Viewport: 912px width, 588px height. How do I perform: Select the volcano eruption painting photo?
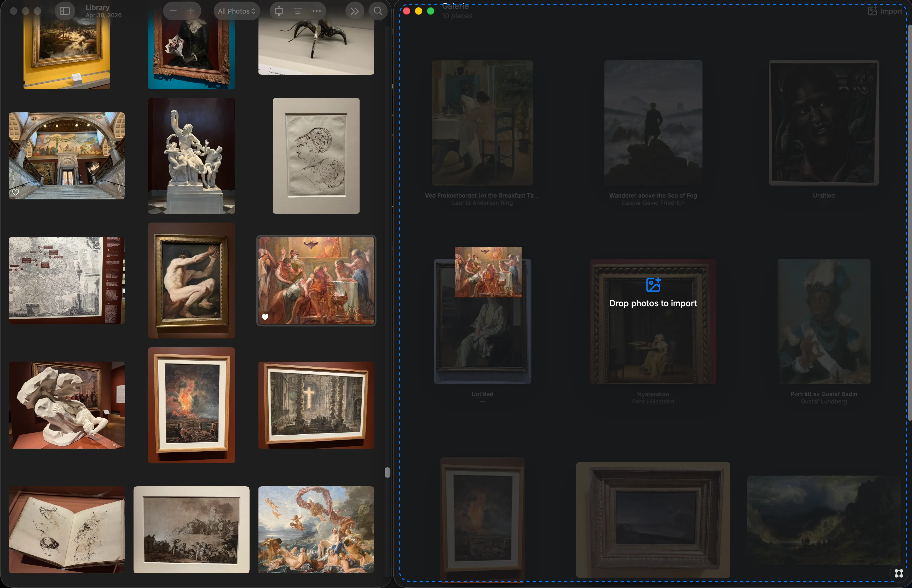point(191,405)
